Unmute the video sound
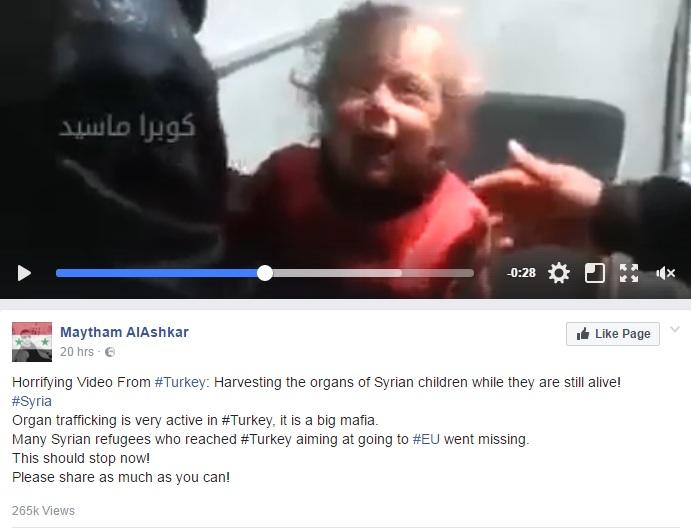 click(x=665, y=273)
